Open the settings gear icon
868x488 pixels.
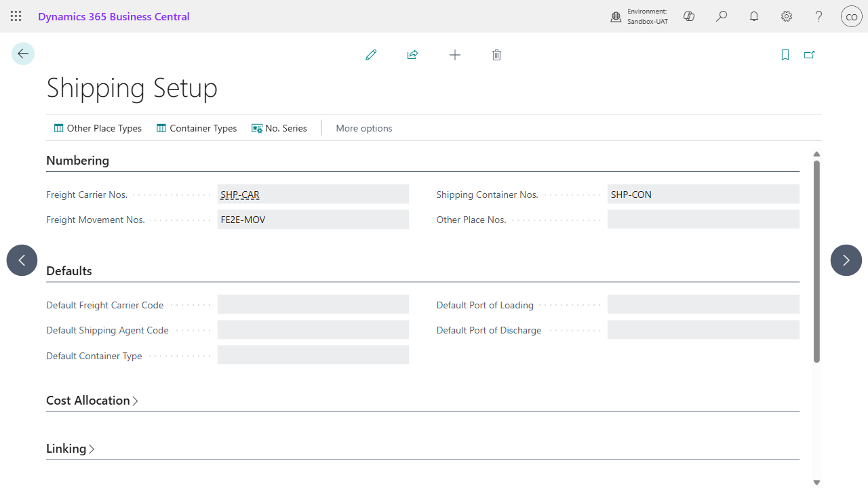pos(787,16)
